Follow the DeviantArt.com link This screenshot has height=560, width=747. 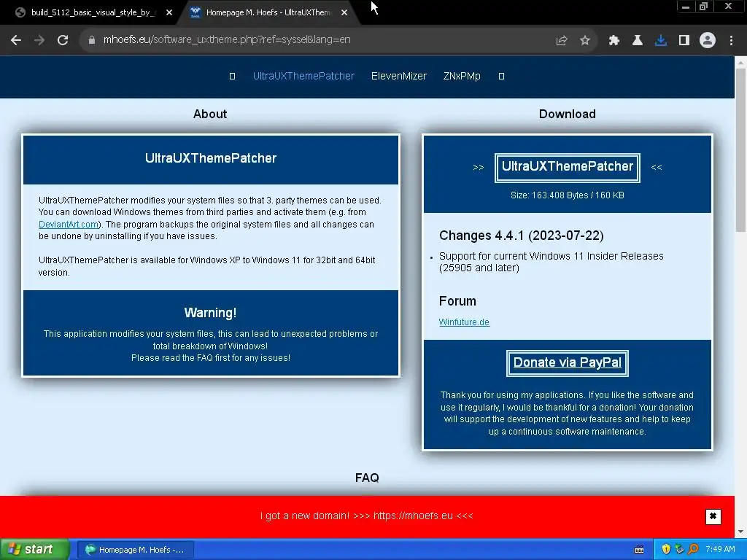[x=68, y=225]
